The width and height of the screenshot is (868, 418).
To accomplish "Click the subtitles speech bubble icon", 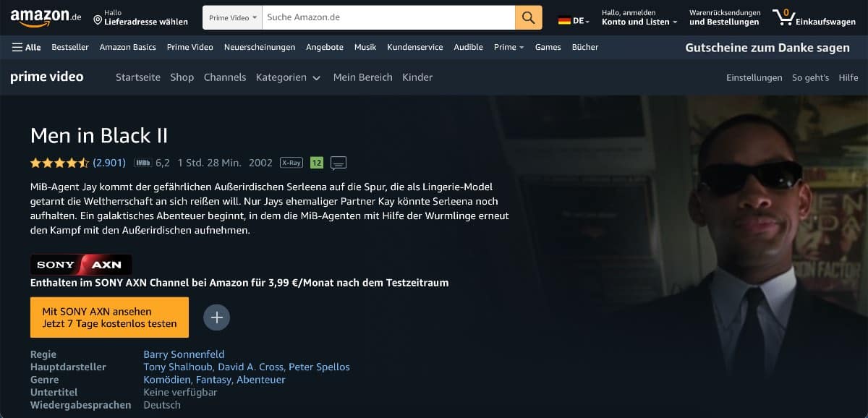I will tap(339, 163).
